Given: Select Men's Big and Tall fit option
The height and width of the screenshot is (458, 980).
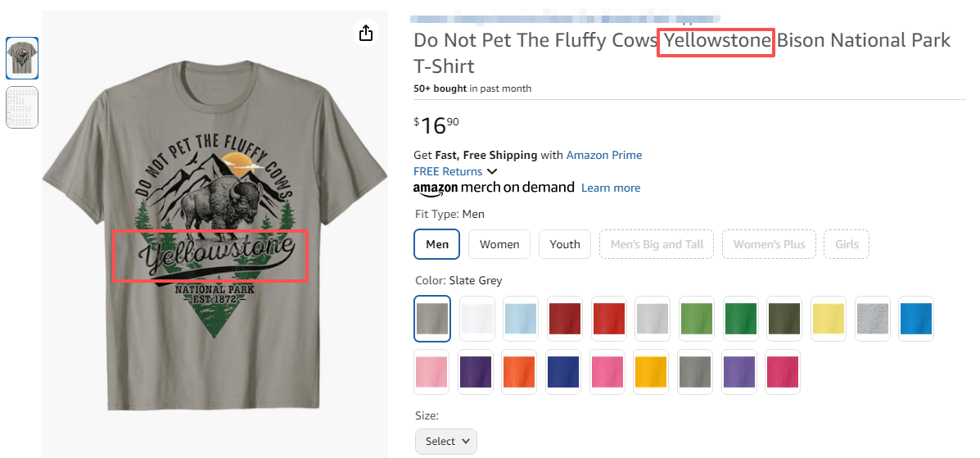Looking at the screenshot, I should pos(657,244).
